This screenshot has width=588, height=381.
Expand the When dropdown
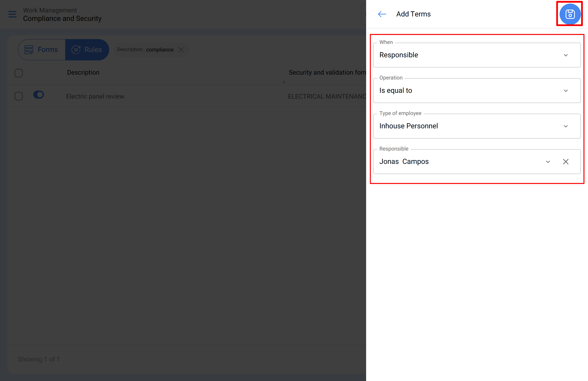click(566, 55)
